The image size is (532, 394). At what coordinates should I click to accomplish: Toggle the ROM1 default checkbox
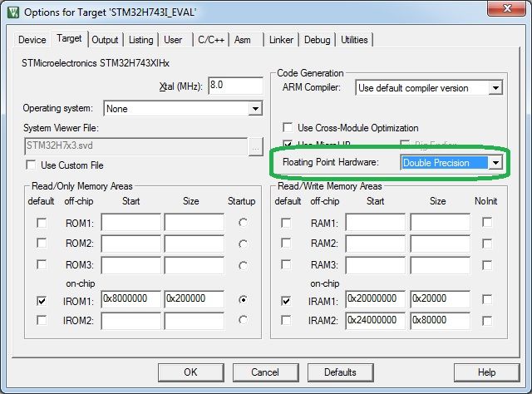(x=42, y=224)
